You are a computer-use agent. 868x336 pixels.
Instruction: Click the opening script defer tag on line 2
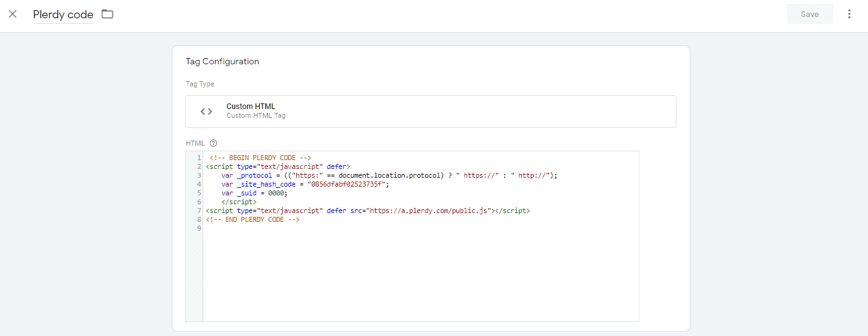(x=278, y=166)
